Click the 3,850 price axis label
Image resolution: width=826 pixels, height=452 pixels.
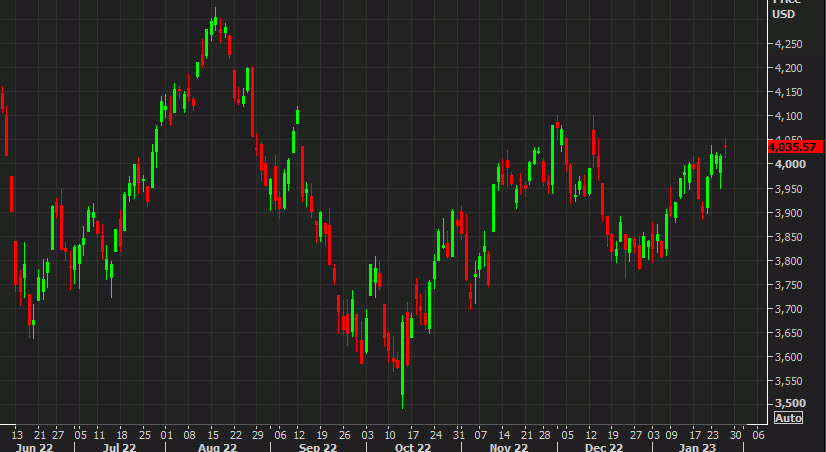tap(789, 237)
